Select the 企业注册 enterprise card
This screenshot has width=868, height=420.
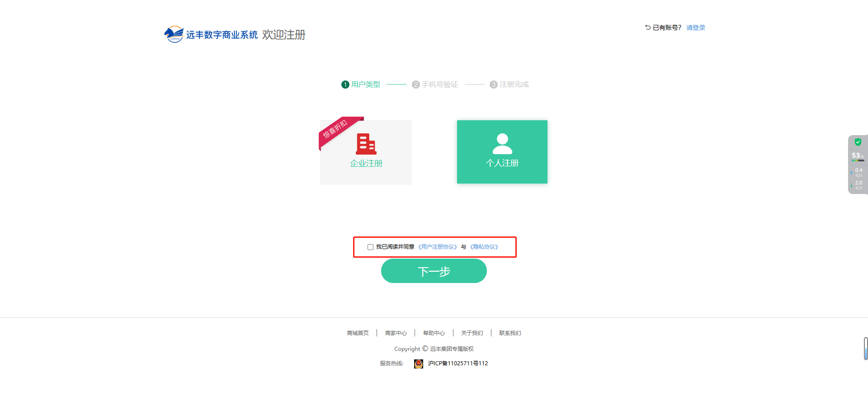tap(366, 152)
